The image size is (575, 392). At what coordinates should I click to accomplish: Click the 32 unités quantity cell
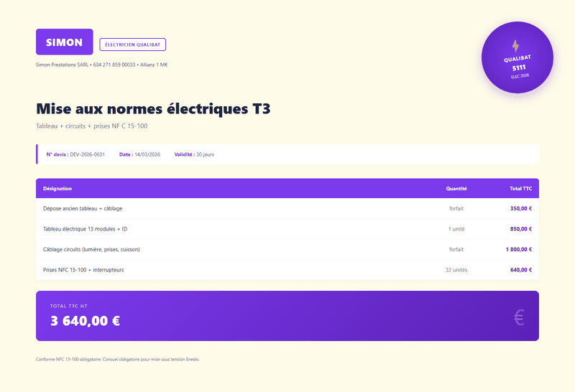coord(456,270)
